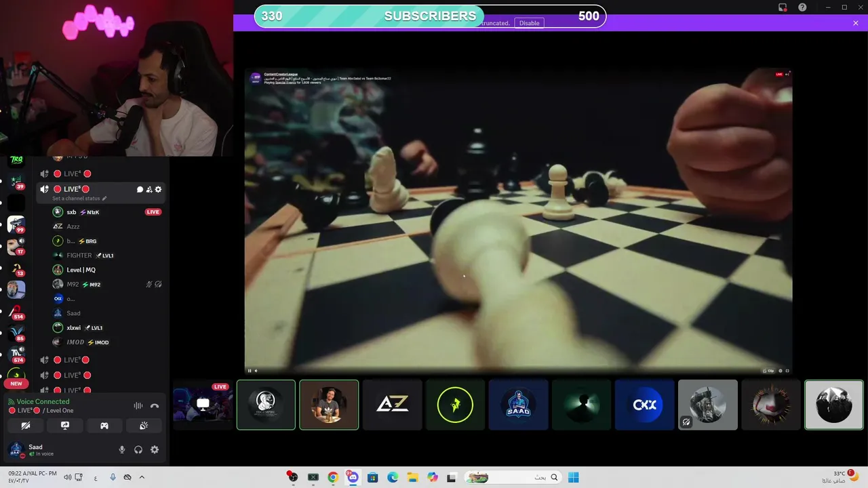Select M92 in voice member list
The width and height of the screenshot is (868, 488).
click(x=100, y=285)
